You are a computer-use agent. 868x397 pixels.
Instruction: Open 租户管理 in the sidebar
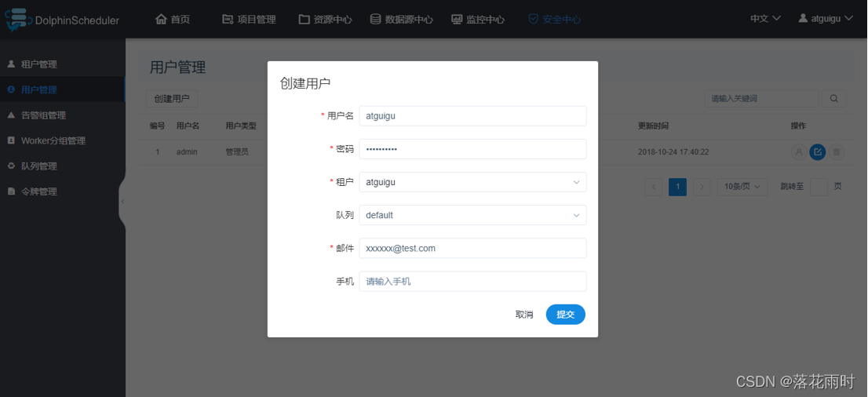[x=63, y=64]
